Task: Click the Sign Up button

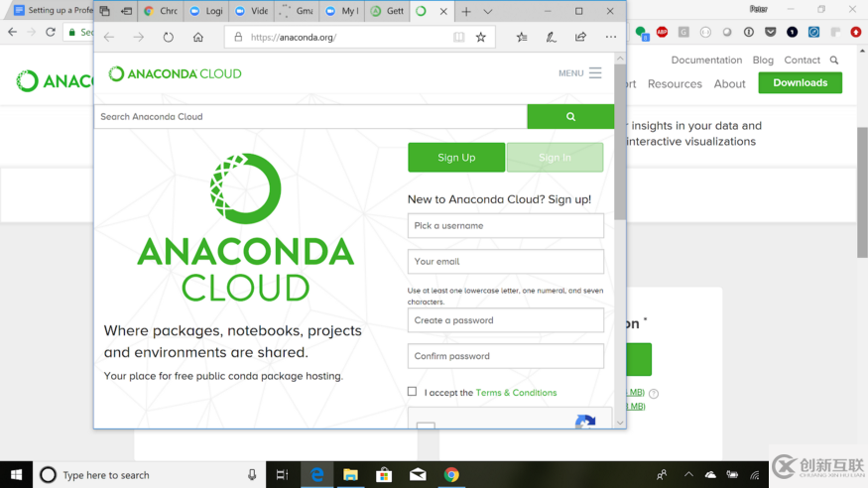Action: [456, 158]
